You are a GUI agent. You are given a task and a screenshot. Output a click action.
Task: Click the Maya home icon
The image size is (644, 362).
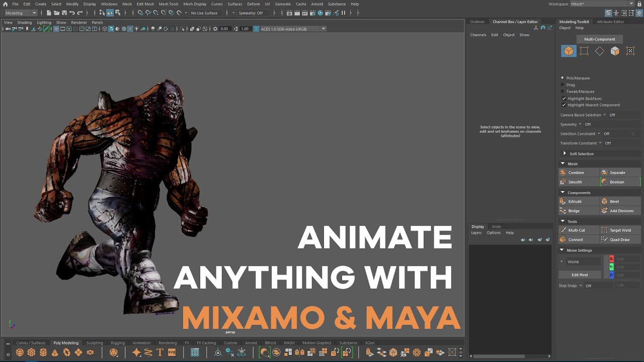[5, 4]
